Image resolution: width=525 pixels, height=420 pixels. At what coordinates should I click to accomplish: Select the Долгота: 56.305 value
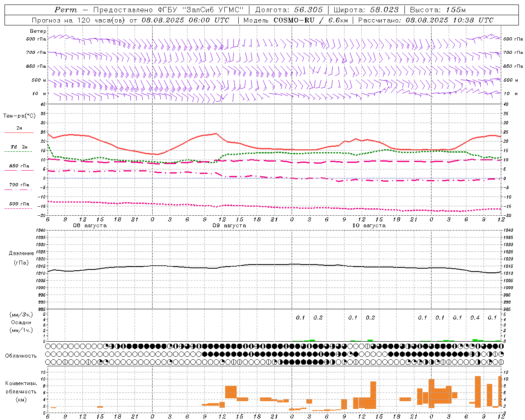point(289,10)
